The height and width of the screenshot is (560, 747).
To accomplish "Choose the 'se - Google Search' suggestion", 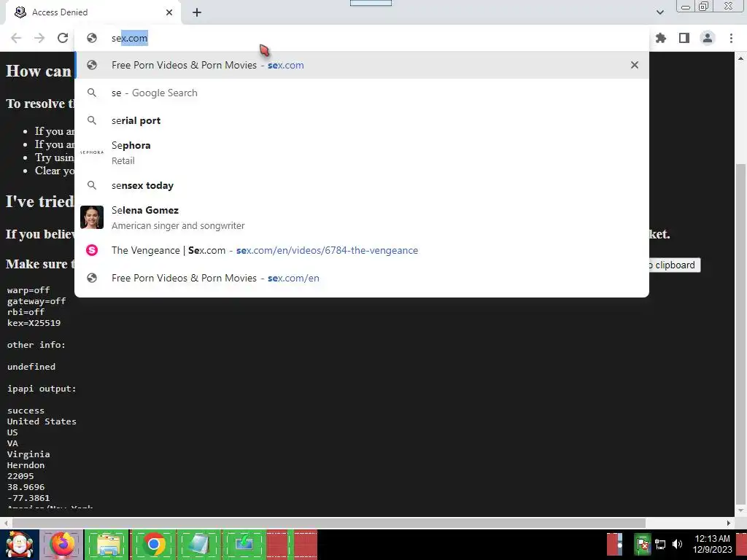I will click(x=362, y=93).
